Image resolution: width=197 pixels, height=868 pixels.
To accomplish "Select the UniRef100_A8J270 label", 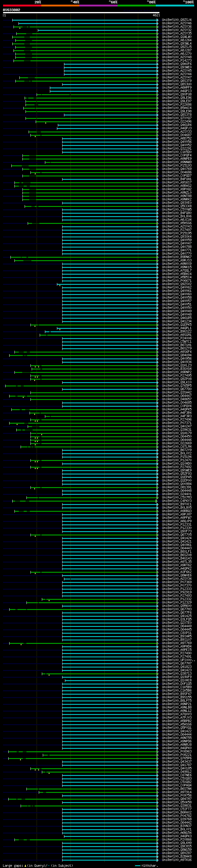I will click(x=177, y=54).
